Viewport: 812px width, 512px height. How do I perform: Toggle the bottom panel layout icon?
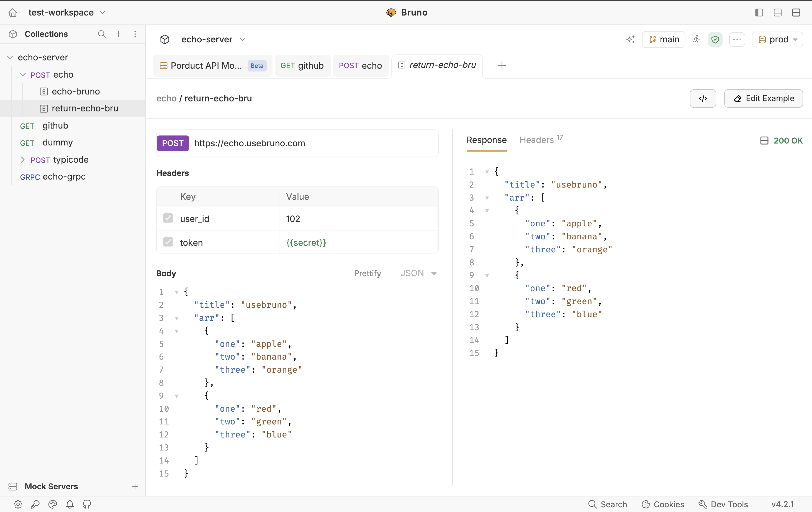[777, 12]
